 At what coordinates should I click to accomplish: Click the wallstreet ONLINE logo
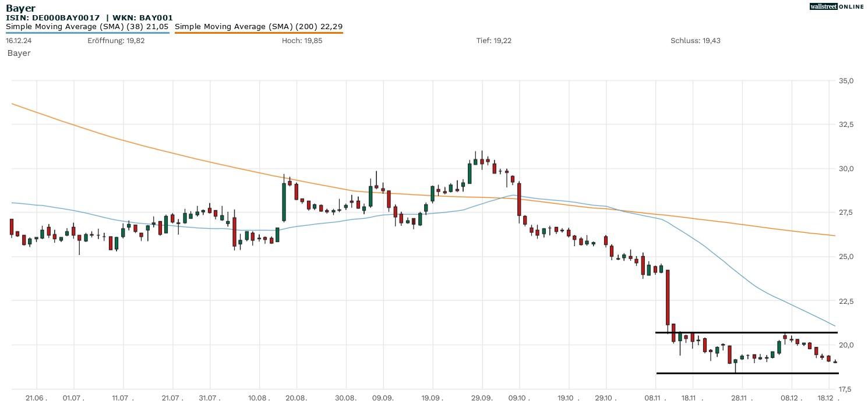(x=837, y=6)
